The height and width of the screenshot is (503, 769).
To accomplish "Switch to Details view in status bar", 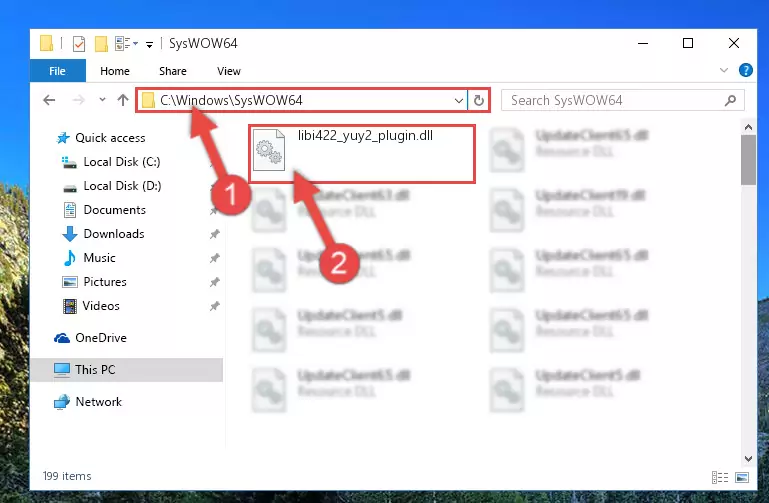I will pyautogui.click(x=720, y=477).
